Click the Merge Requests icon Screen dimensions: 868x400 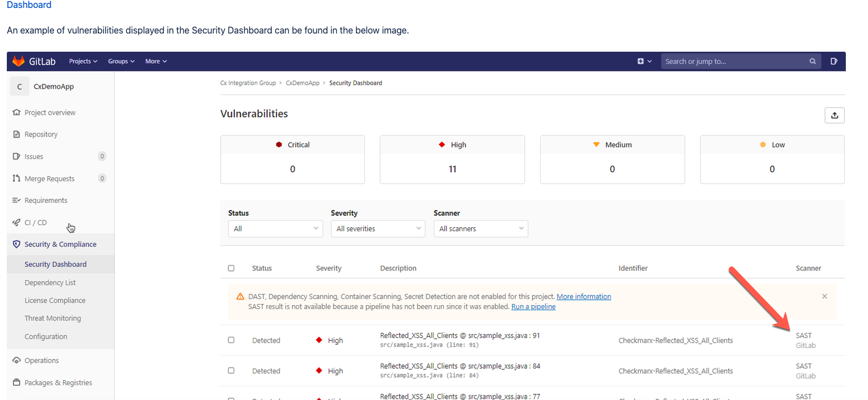(16, 178)
